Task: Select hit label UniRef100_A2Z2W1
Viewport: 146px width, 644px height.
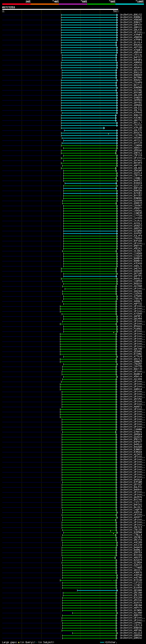Action: (x=131, y=90)
